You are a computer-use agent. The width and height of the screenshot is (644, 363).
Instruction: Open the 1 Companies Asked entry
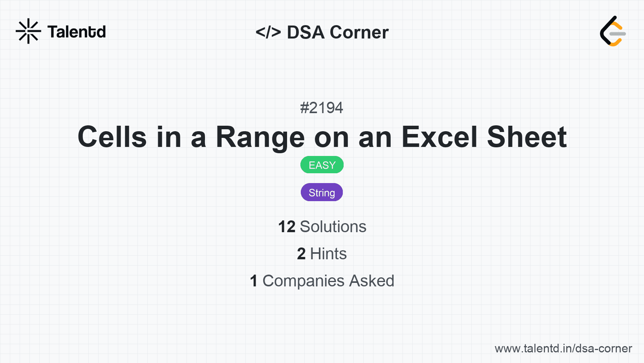[x=322, y=281]
